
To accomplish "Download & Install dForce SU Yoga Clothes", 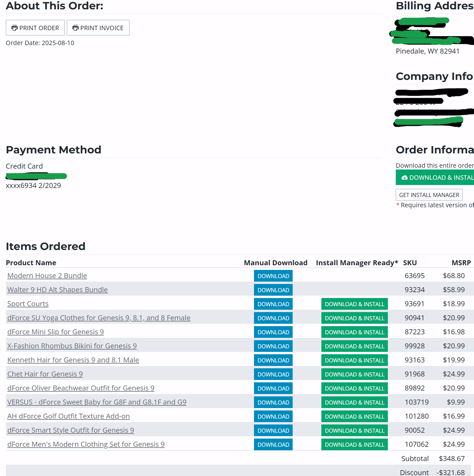I will coord(354,318).
